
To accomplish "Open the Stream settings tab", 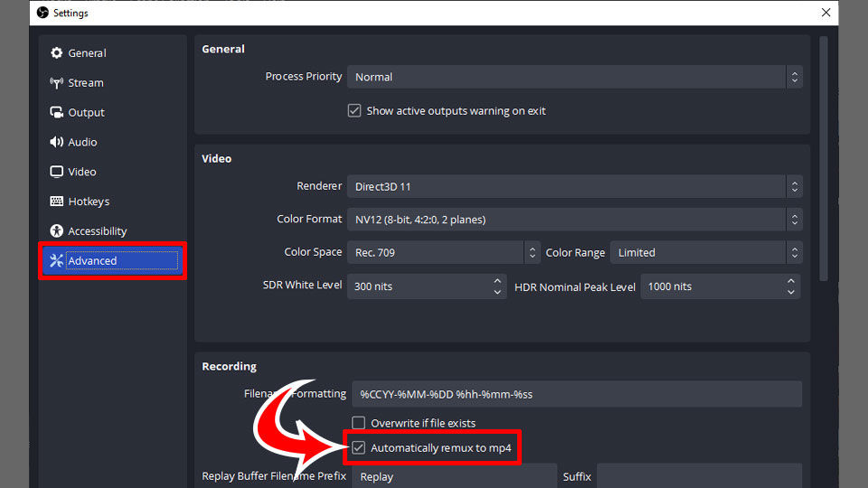I will 112,83.
